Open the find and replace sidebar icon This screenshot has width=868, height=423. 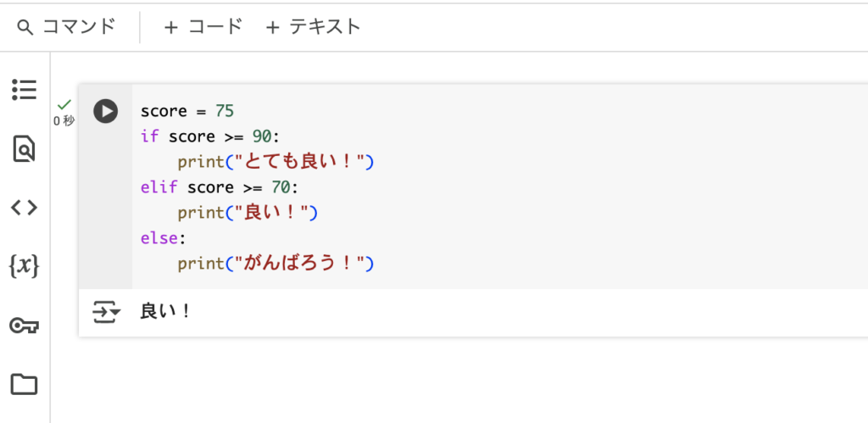(x=25, y=149)
